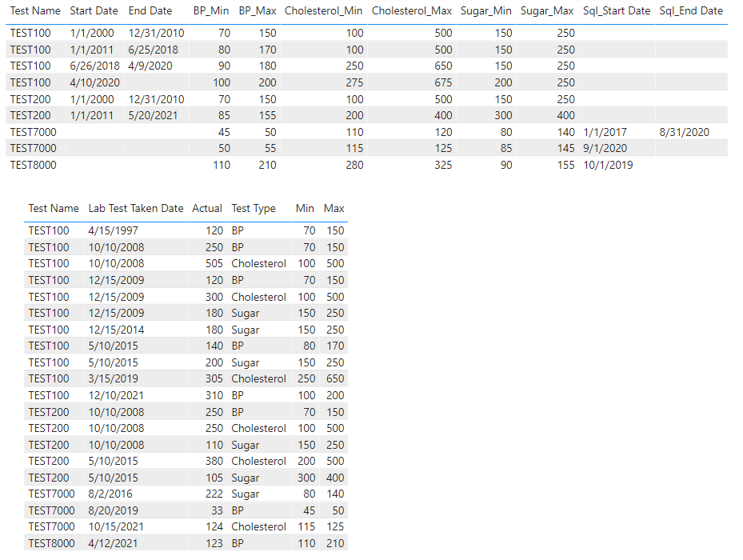
Task: Select the 675 Cholesterol_Max value
Action: pos(443,82)
